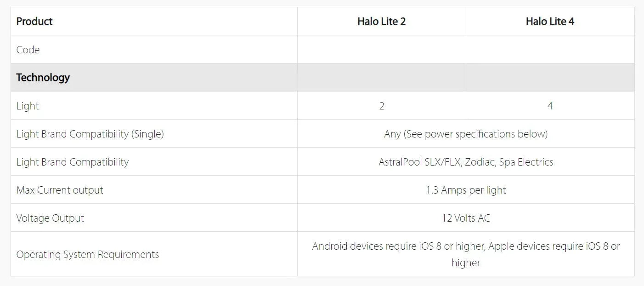644x286 pixels.
Task: Click the Max Current output row label
Action: pos(60,190)
